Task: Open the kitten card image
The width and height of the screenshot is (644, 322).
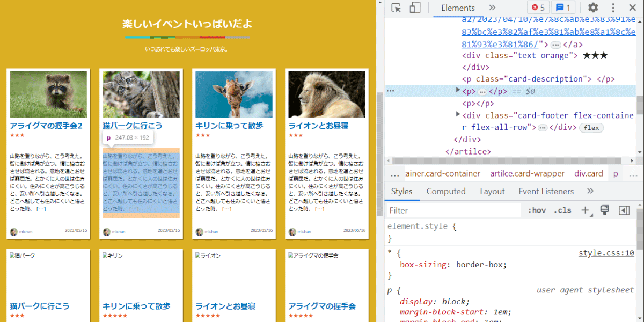Action: pyautogui.click(x=141, y=94)
